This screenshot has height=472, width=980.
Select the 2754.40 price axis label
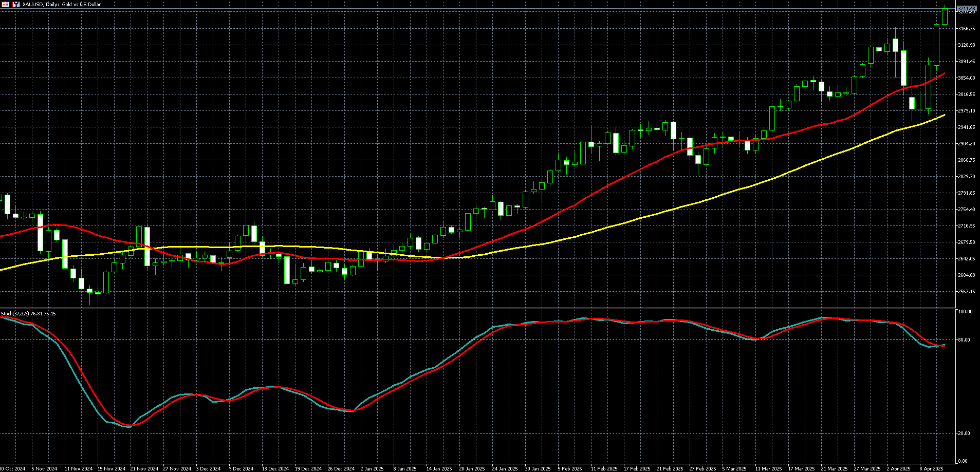point(967,210)
